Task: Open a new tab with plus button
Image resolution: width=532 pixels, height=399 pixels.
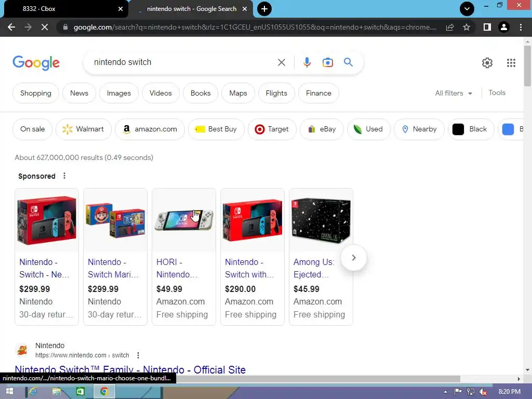Action: pos(264,9)
